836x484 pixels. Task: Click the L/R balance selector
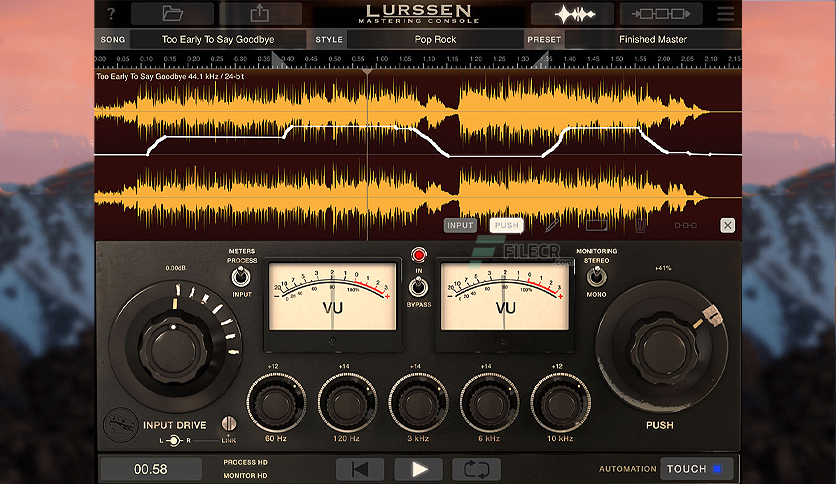click(x=174, y=440)
